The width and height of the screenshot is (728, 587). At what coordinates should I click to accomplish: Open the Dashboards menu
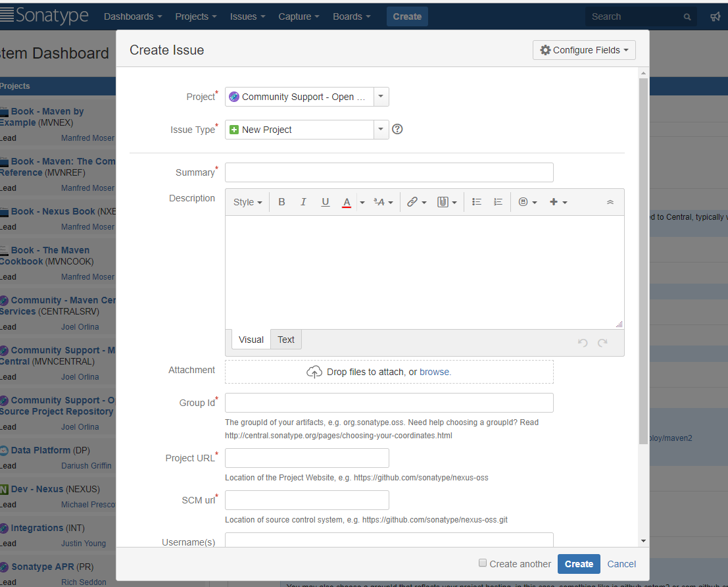(133, 16)
